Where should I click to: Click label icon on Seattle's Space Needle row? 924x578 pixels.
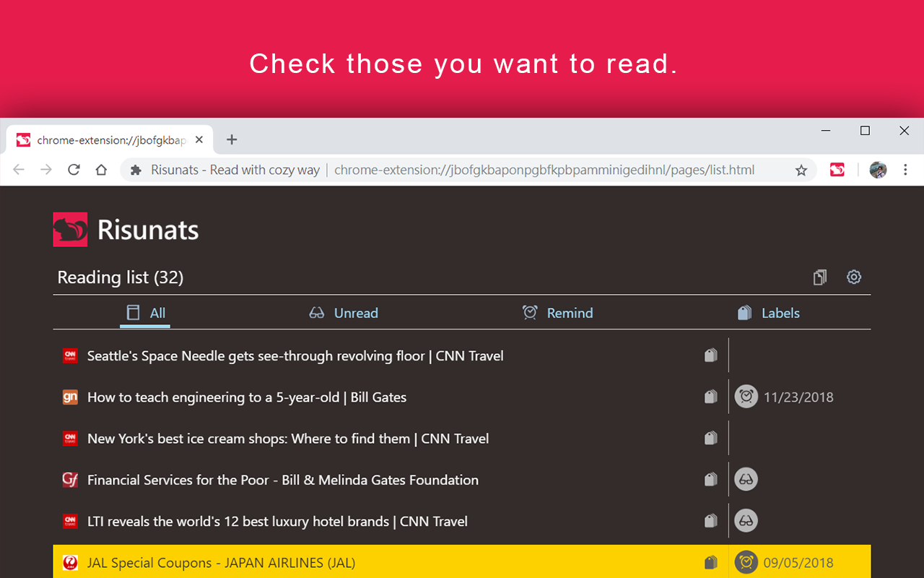(711, 355)
